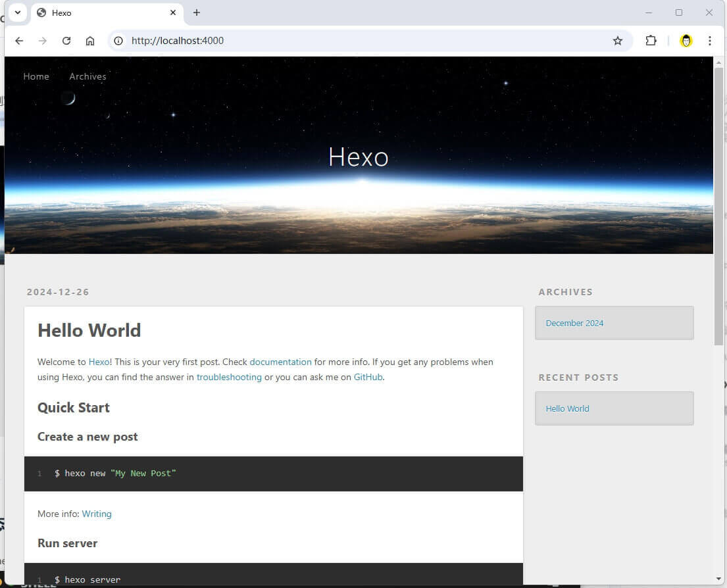Open the Archives navigation menu item

88,76
